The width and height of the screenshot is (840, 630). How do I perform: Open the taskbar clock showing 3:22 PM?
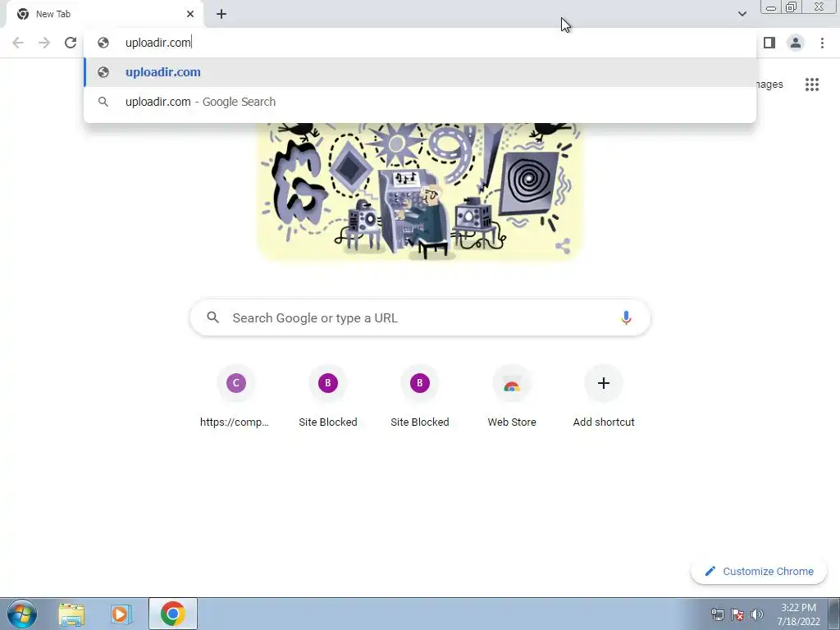tap(798, 614)
